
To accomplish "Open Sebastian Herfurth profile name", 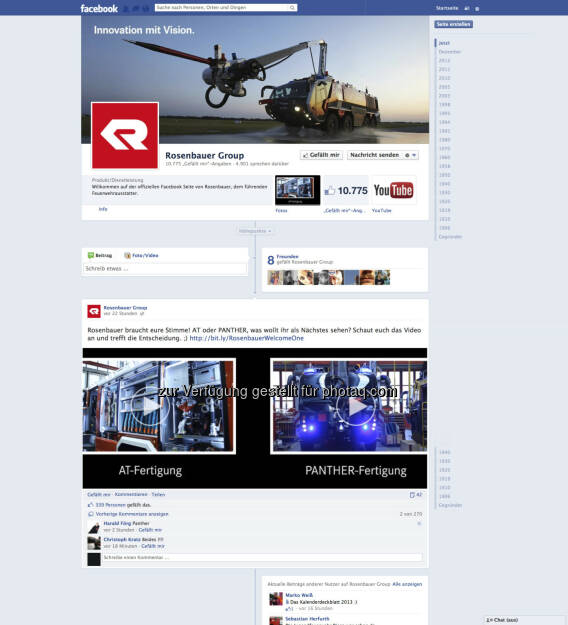I will (x=307, y=619).
